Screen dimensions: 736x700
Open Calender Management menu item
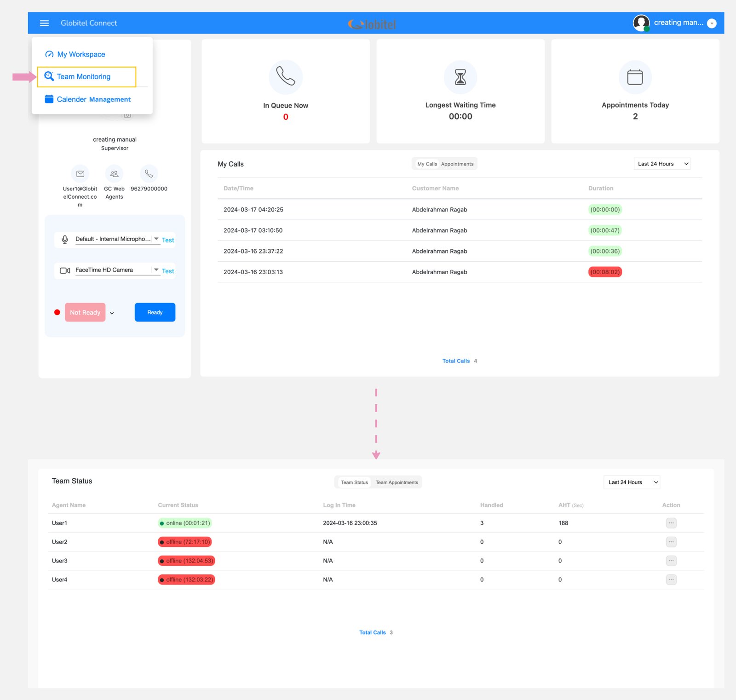coord(93,99)
